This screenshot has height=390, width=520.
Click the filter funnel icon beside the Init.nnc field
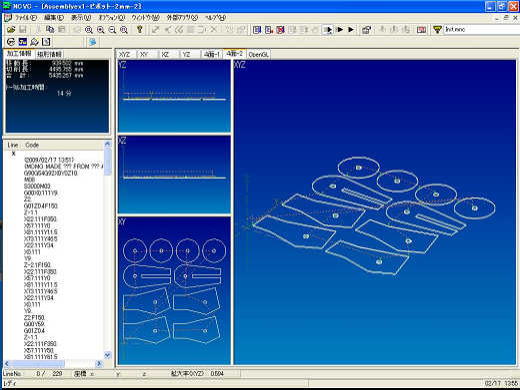437,30
